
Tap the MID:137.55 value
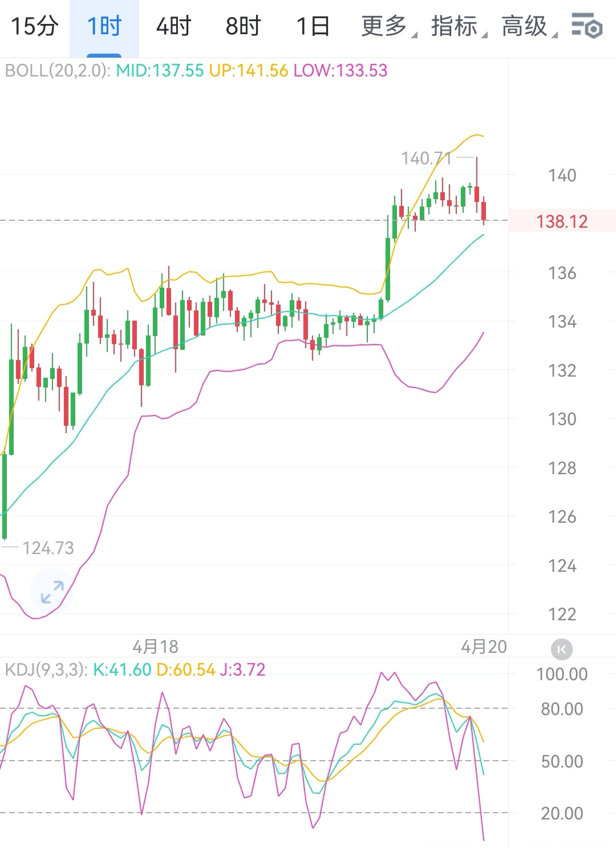(160, 71)
